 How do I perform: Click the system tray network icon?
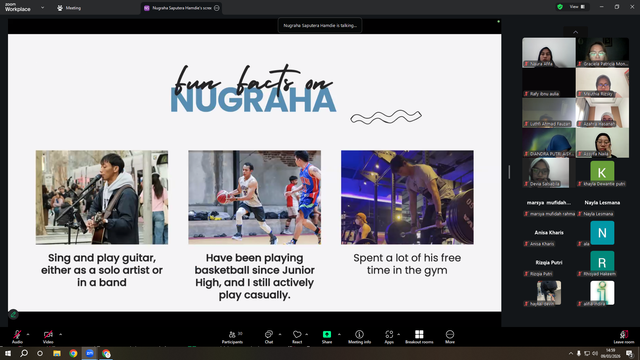click(x=587, y=353)
